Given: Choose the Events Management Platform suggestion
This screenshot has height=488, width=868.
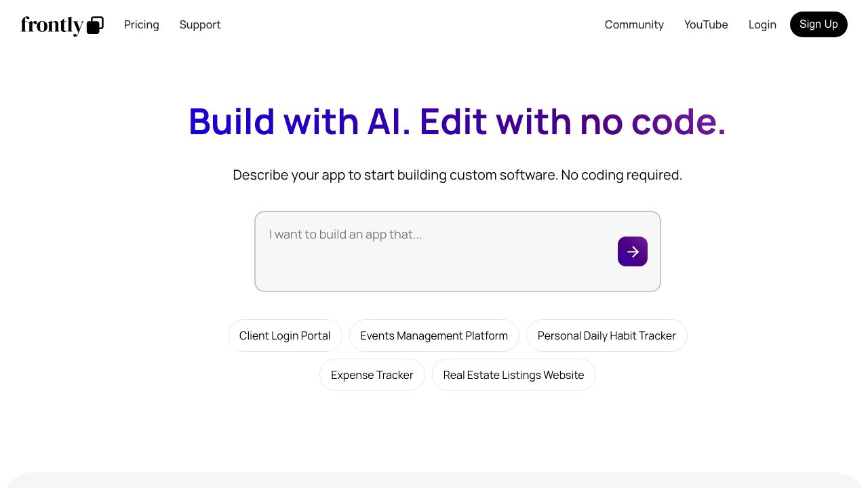Looking at the screenshot, I should pos(434,335).
